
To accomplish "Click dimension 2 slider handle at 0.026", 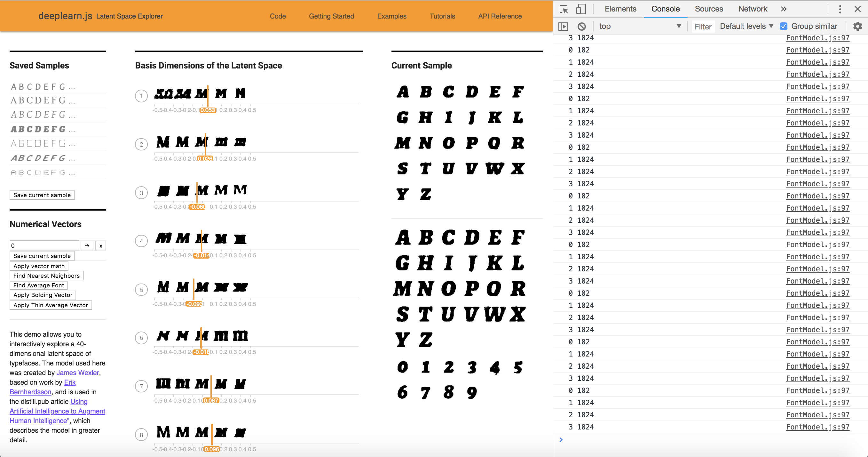I will 205,158.
